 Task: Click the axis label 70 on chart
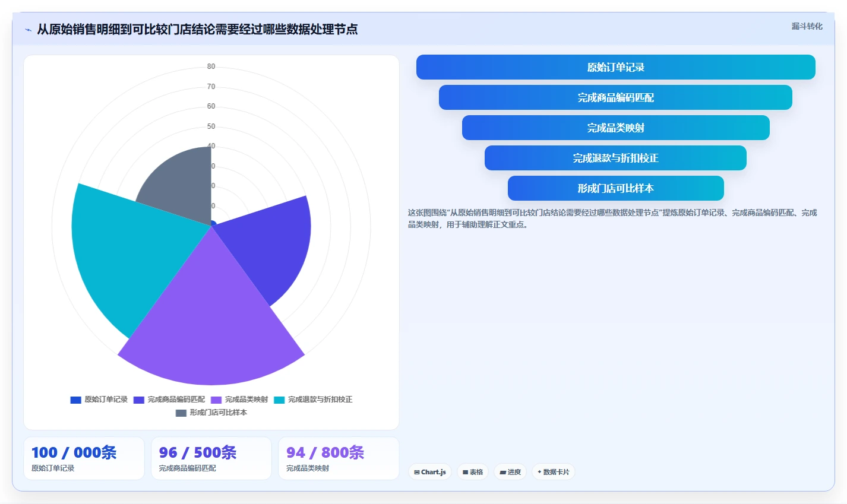211,87
